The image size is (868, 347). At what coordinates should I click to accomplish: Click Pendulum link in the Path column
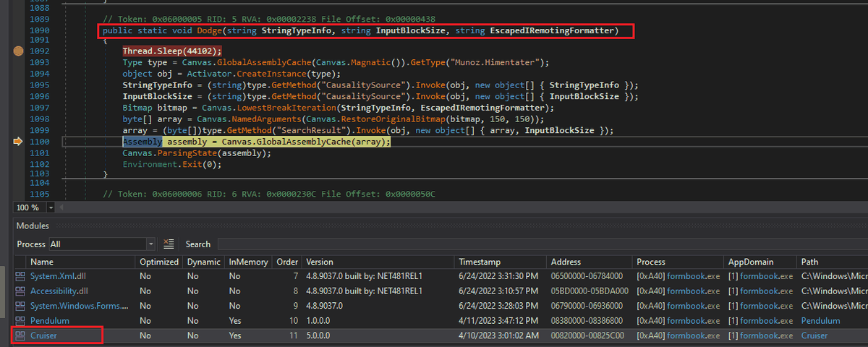tap(821, 320)
